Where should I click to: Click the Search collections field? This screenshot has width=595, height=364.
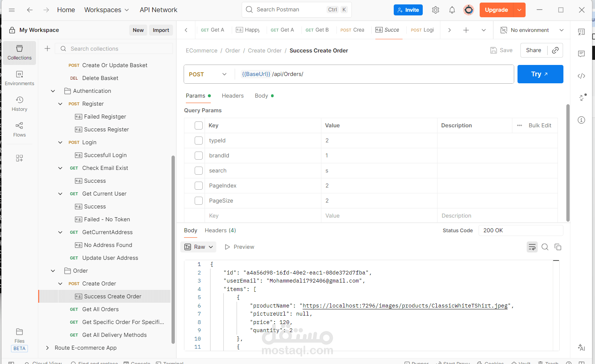(114, 48)
